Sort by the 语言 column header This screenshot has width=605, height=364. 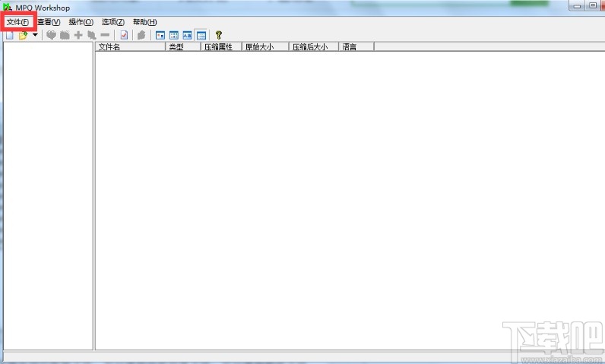click(356, 46)
